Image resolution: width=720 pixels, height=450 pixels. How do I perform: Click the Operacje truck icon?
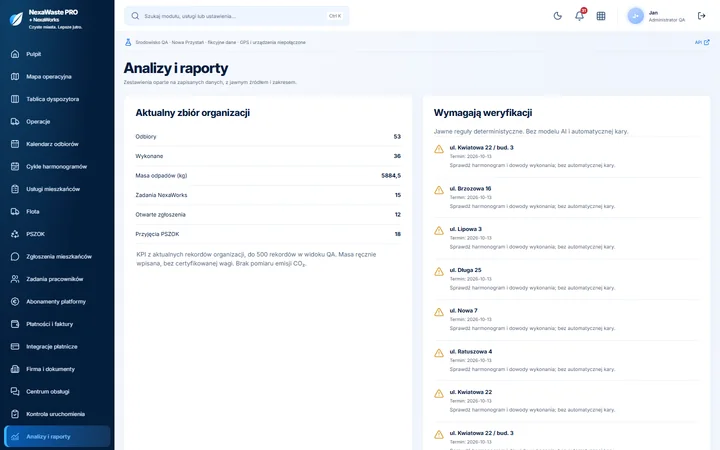15,121
